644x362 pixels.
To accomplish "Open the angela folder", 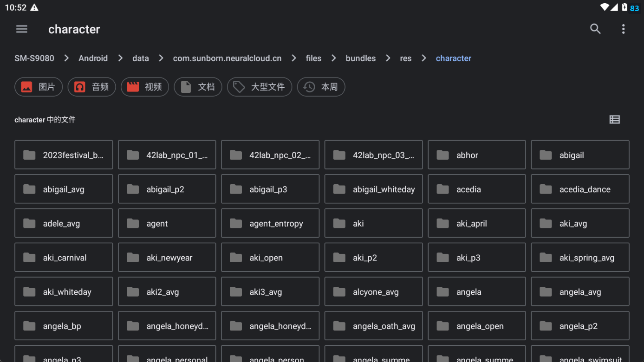I will [477, 291].
